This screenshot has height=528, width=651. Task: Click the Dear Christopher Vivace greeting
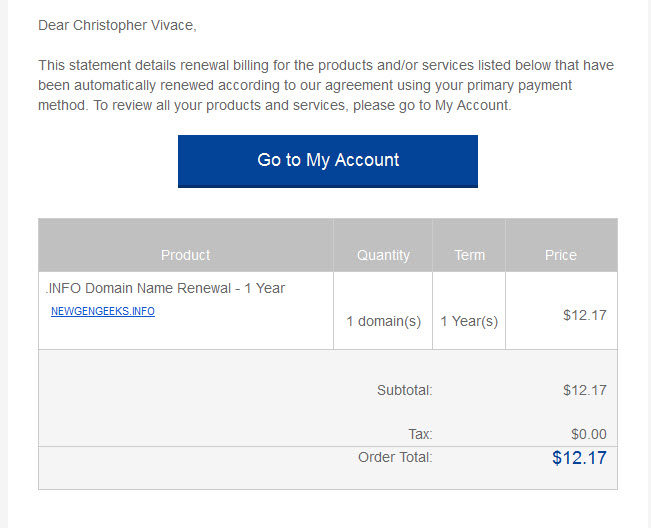point(117,25)
